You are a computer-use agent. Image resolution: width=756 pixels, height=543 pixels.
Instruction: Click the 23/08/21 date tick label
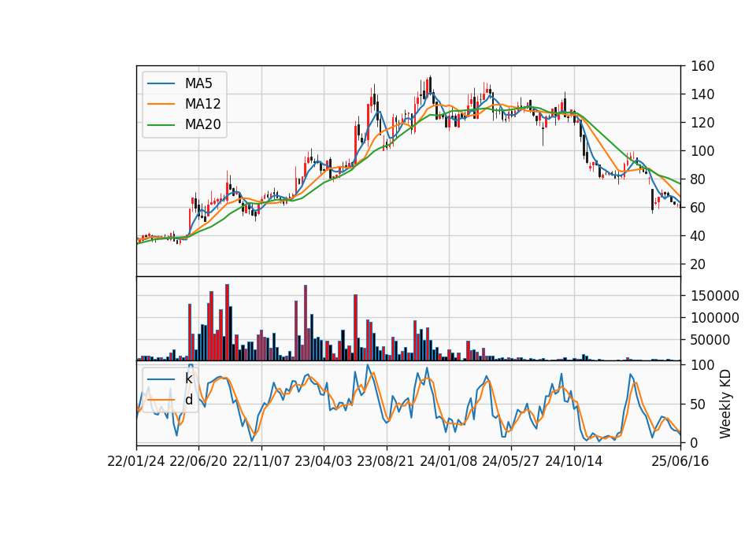coord(386,461)
